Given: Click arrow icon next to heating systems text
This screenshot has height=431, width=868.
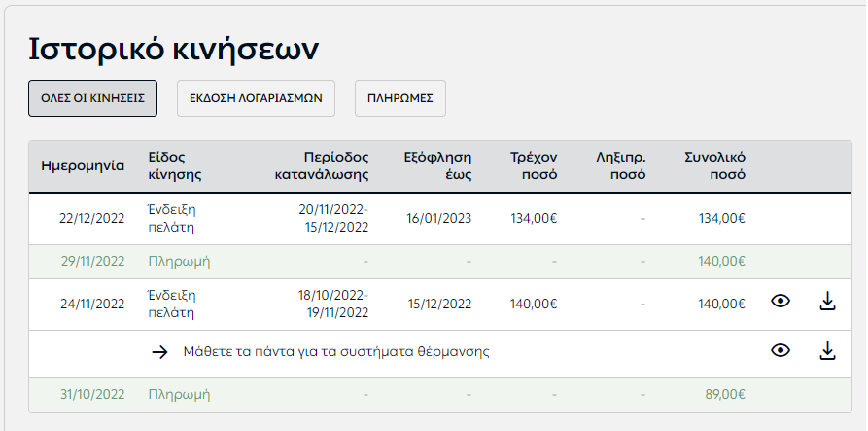Looking at the screenshot, I should 159,352.
